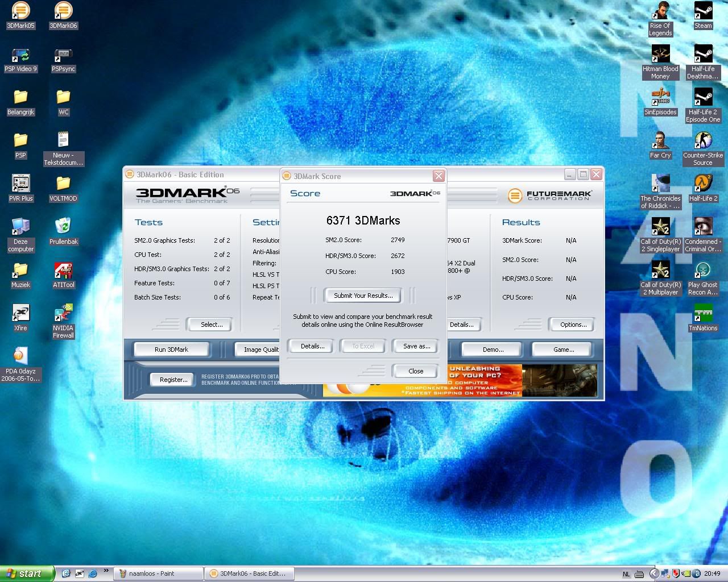Click Save as in the score dialog
The width and height of the screenshot is (728, 582).
(x=416, y=346)
